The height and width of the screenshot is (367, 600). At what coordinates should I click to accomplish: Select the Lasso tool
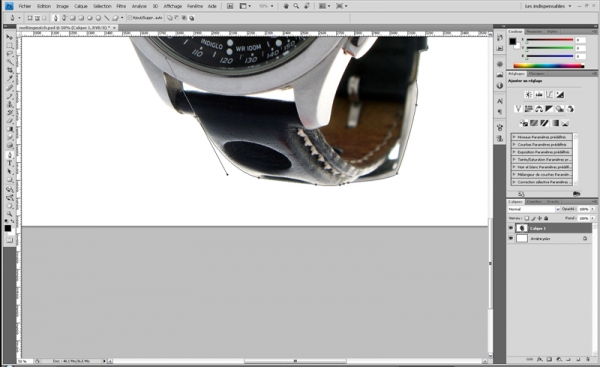(10, 54)
